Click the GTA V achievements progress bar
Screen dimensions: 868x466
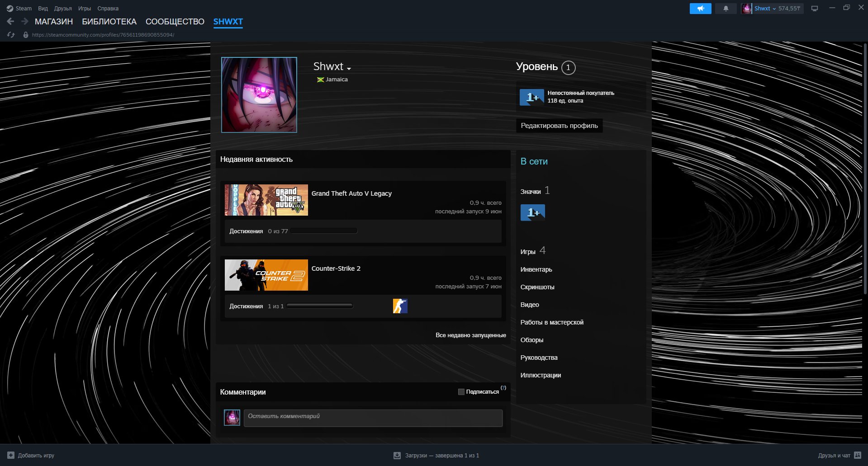(324, 231)
